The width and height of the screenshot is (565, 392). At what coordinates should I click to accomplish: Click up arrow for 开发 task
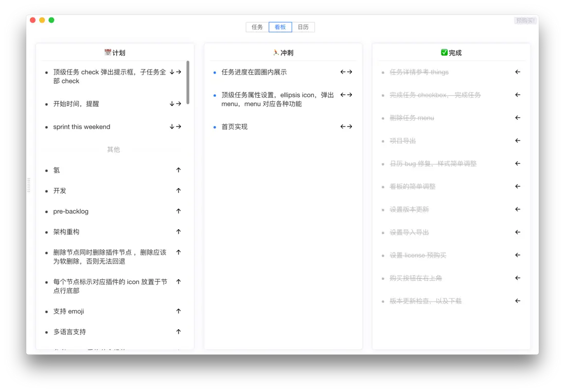click(179, 190)
